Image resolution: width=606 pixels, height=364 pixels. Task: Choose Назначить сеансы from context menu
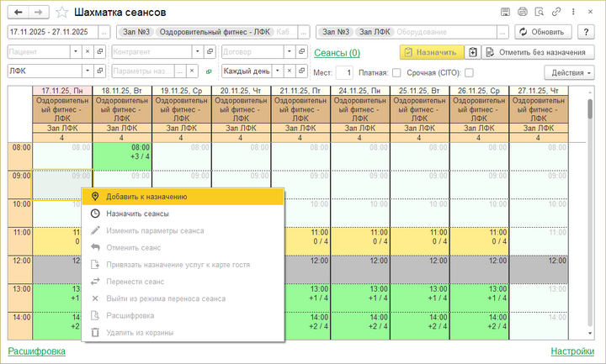click(183, 214)
